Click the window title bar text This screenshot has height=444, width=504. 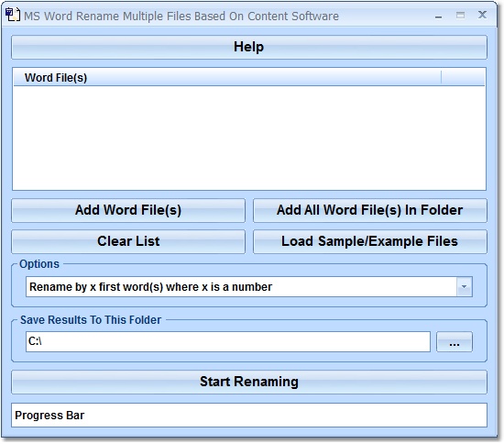coord(181,17)
